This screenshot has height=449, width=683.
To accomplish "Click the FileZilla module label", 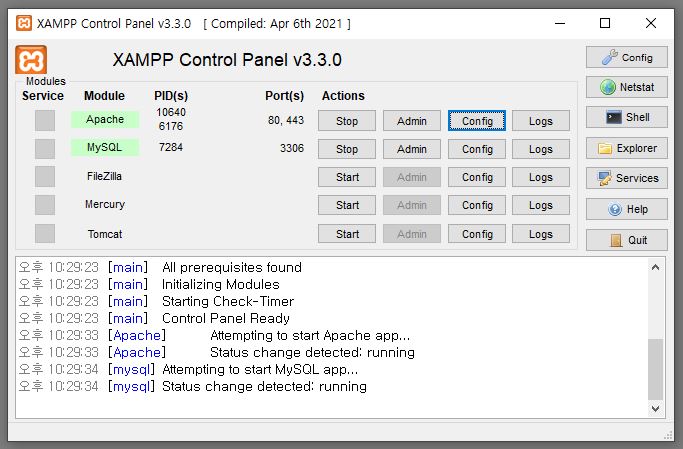I will [x=105, y=176].
